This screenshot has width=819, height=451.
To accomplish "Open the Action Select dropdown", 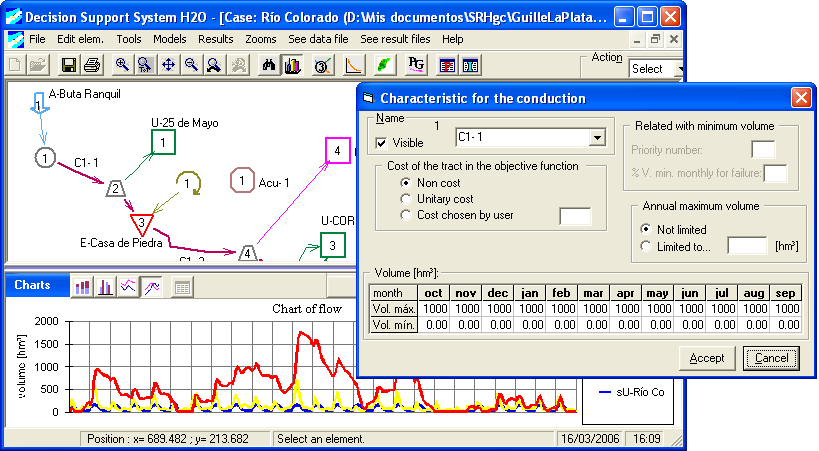I will pyautogui.click(x=680, y=68).
